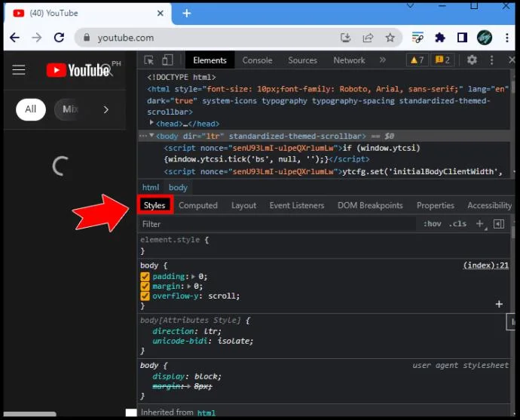This screenshot has width=520, height=420.
Task: Click the DOCTYPE html line
Action: click(182, 78)
